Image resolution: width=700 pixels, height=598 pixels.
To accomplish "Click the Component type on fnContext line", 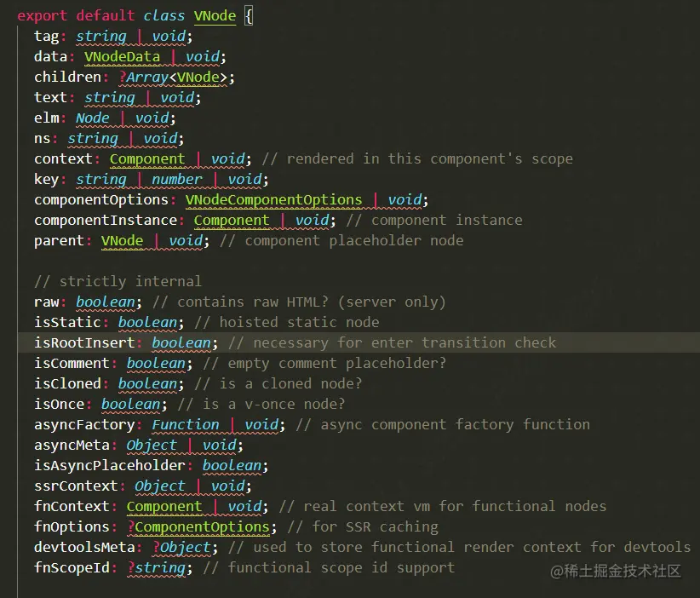I will (x=164, y=507).
